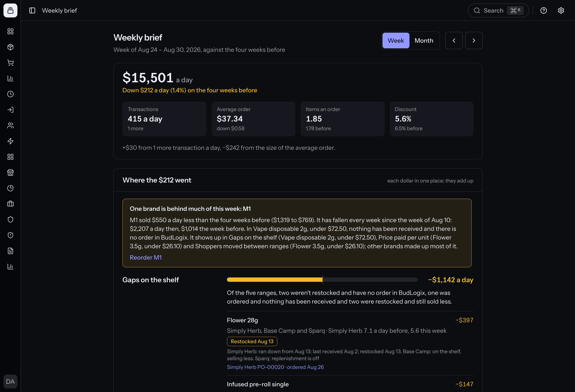Click the Gaps on the shelf heading
Screen dimensions: 575x392
151,280
